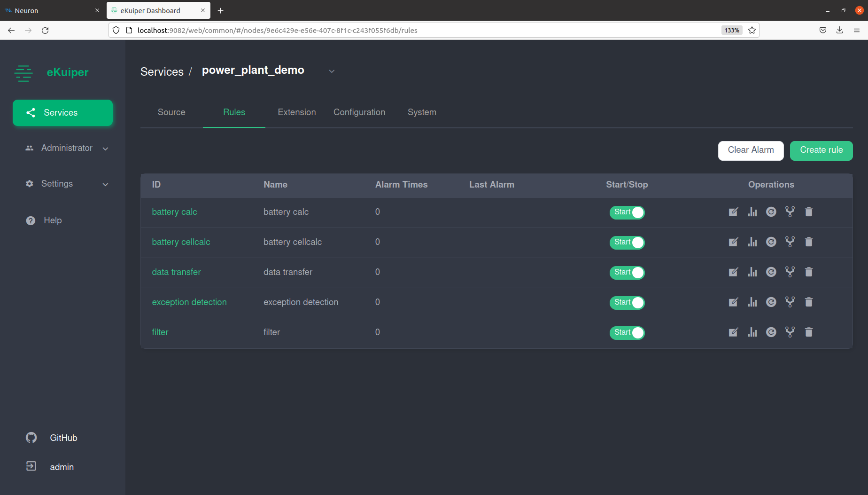The height and width of the screenshot is (495, 868).
Task: Open the Extension tab
Action: (297, 112)
